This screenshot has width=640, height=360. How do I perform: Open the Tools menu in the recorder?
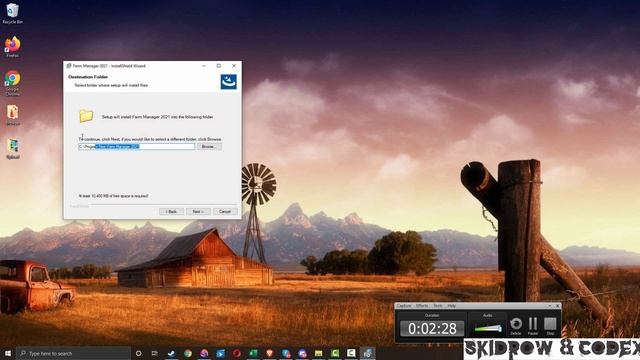coord(438,306)
